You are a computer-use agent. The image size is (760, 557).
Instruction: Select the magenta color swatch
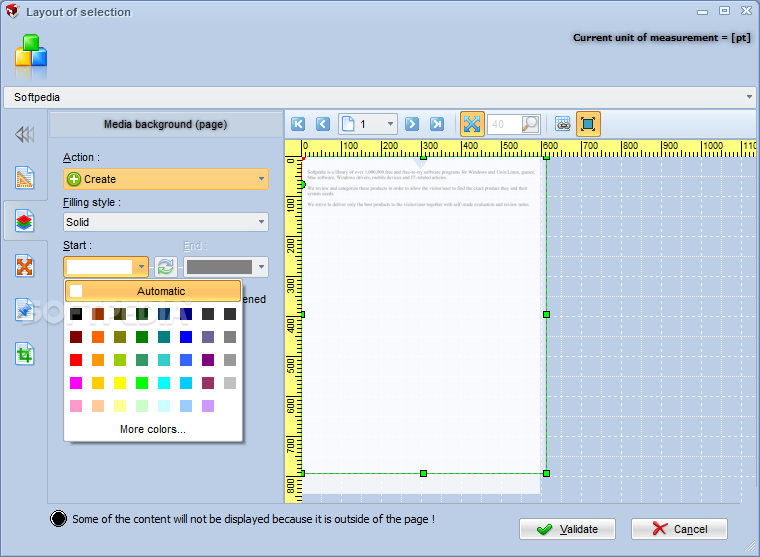point(76,383)
